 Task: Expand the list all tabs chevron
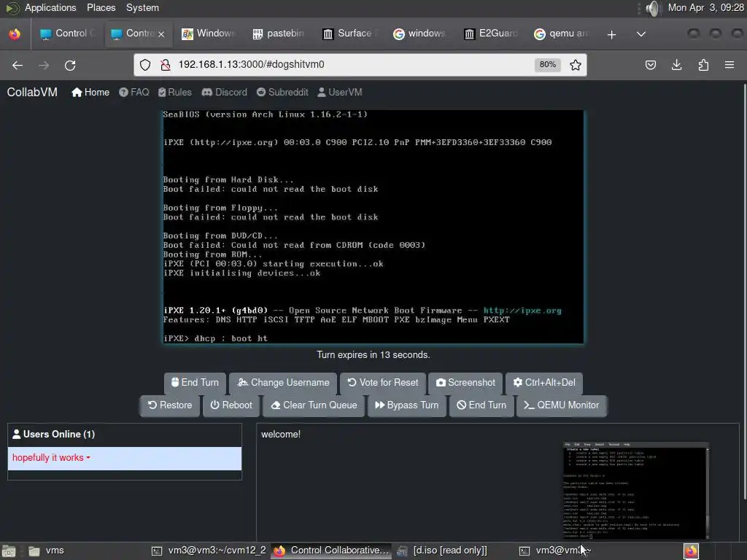tap(641, 34)
